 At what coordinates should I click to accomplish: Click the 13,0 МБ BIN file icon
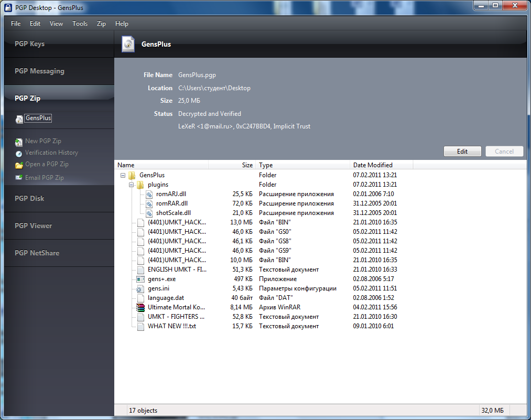pos(140,222)
